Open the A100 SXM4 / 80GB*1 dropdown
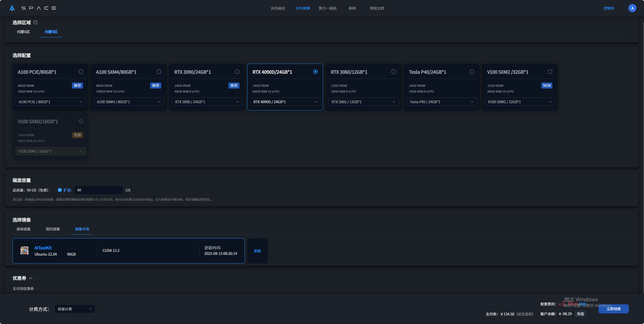The height and width of the screenshot is (324, 644). click(x=129, y=102)
